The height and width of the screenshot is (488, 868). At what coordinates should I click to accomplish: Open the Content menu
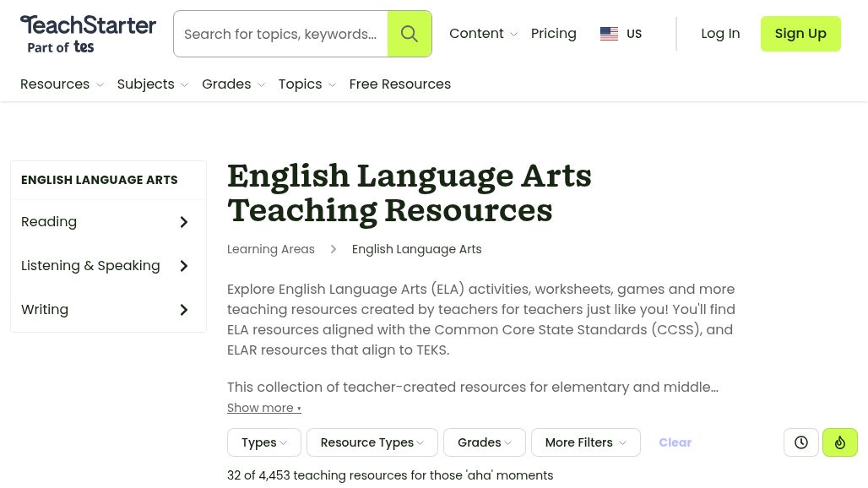coord(482,34)
